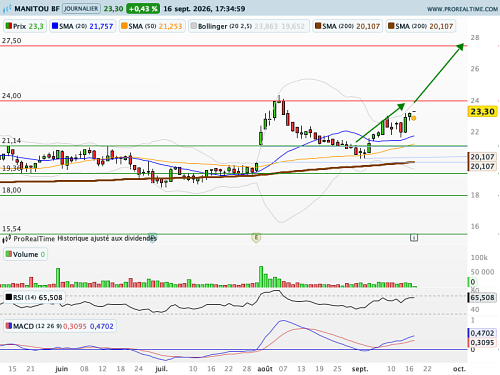Click the 26 price axis label
This screenshot has height=375, width=500.
pyautogui.click(x=475, y=69)
